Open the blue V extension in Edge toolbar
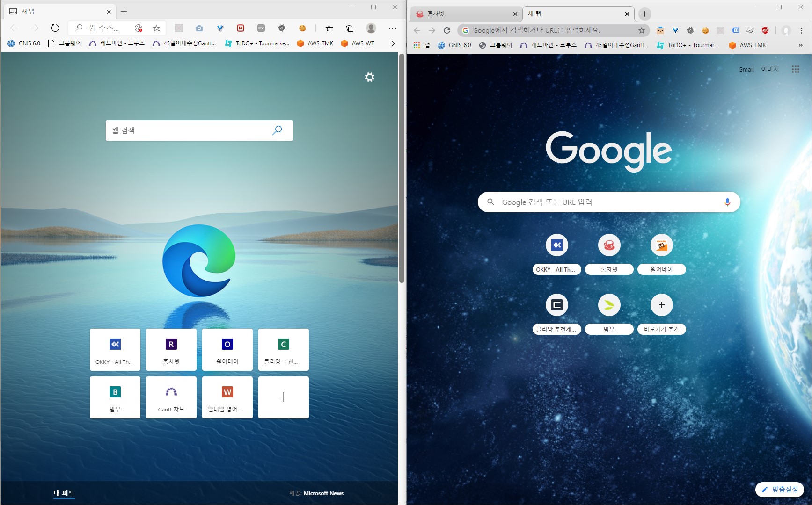812x505 pixels. coord(220,28)
